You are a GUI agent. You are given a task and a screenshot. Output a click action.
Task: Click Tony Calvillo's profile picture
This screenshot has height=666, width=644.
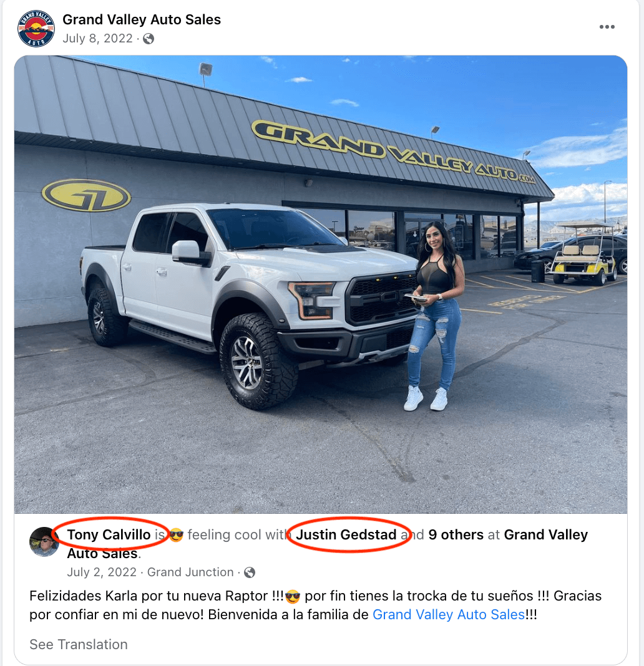44,541
